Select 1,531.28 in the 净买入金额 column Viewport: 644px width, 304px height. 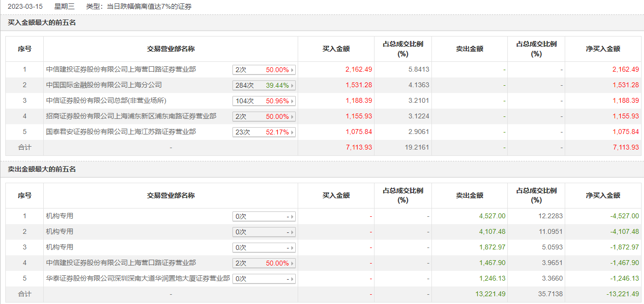click(x=626, y=85)
